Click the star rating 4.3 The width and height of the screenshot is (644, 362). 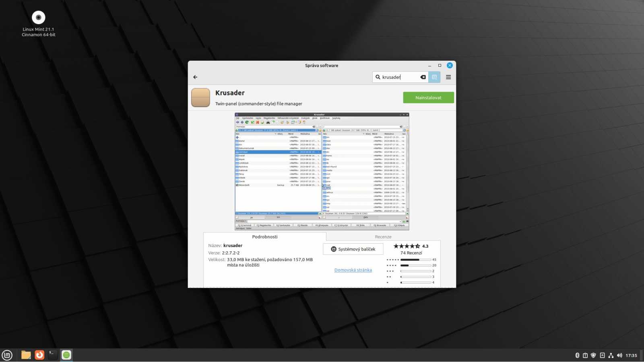pos(411,246)
